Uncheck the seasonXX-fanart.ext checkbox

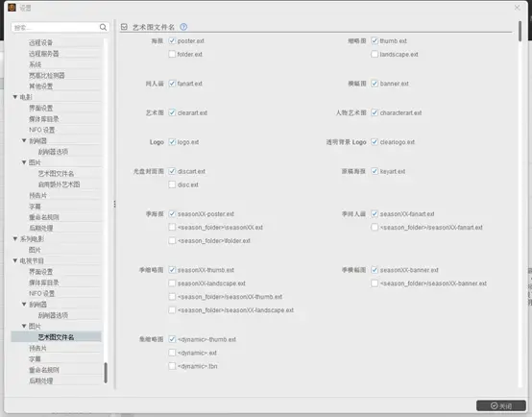(x=375, y=213)
